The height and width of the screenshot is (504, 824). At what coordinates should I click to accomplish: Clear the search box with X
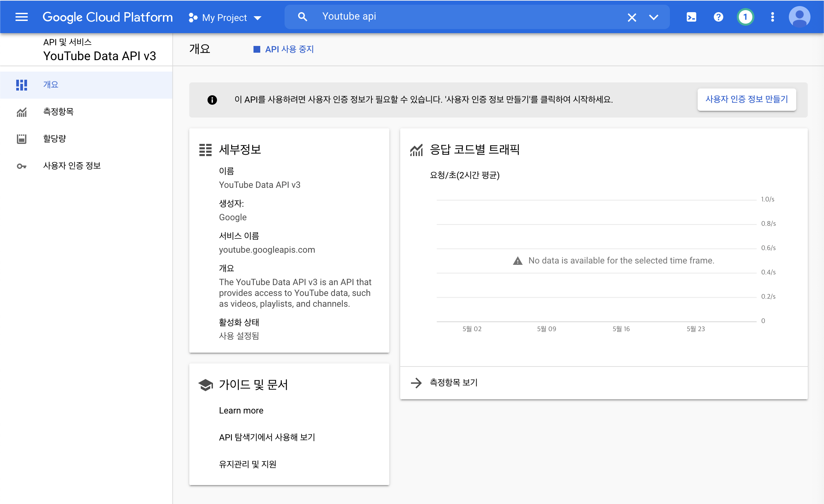pos(632,17)
